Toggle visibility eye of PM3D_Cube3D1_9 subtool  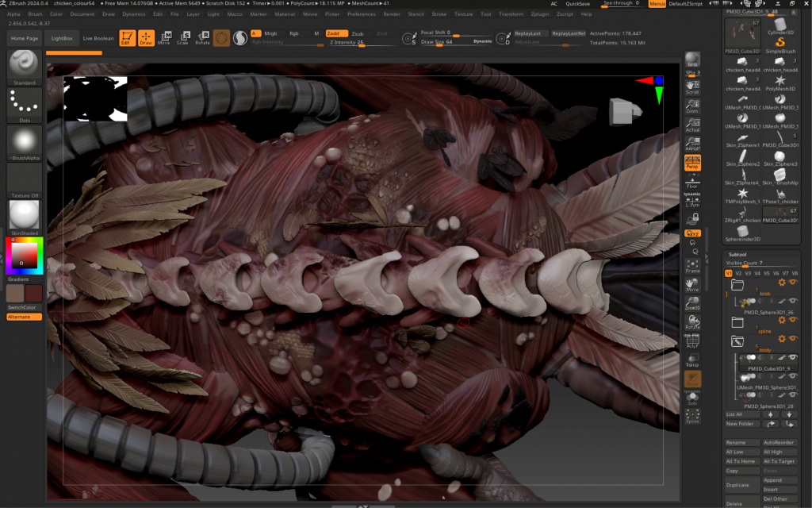(x=792, y=358)
